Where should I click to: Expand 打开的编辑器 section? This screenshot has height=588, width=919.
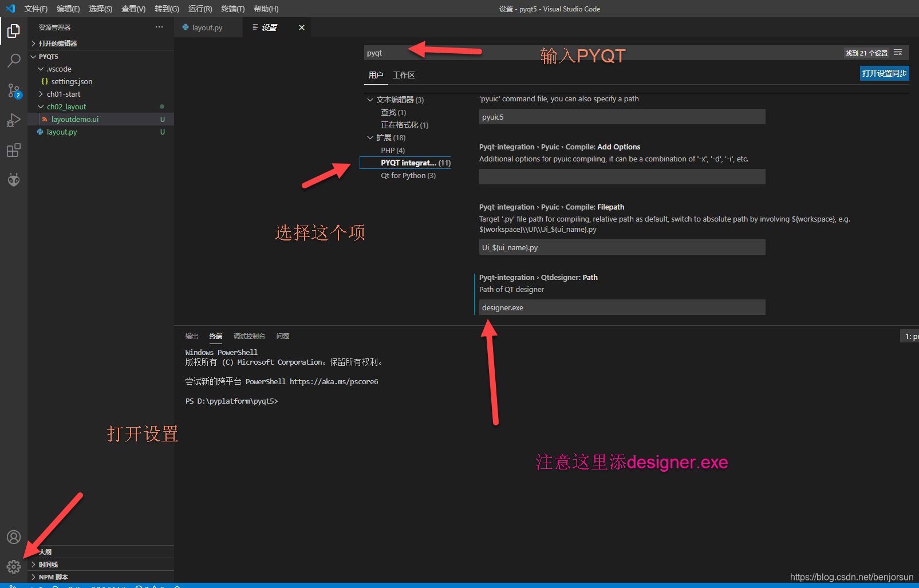[101, 44]
